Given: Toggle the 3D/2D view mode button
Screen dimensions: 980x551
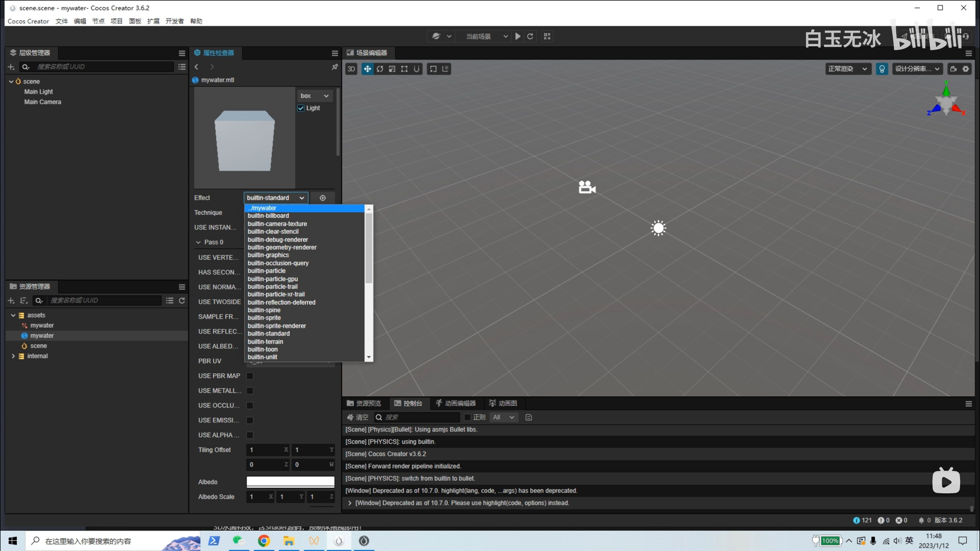Looking at the screenshot, I should click(351, 69).
